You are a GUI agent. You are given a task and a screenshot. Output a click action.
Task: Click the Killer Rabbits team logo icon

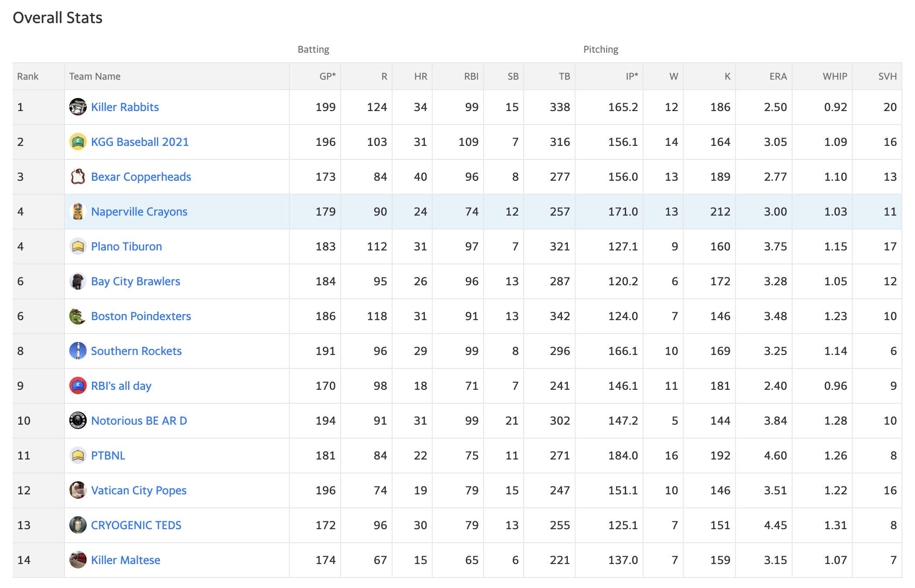(78, 107)
